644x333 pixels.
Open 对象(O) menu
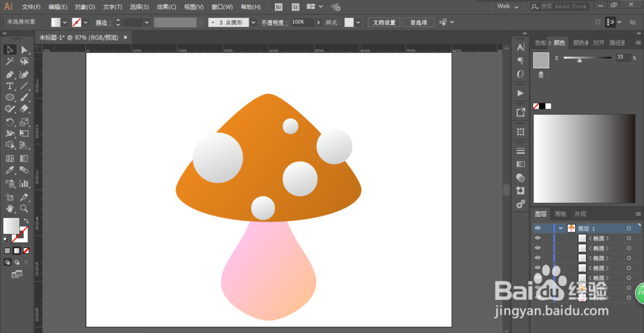point(85,7)
